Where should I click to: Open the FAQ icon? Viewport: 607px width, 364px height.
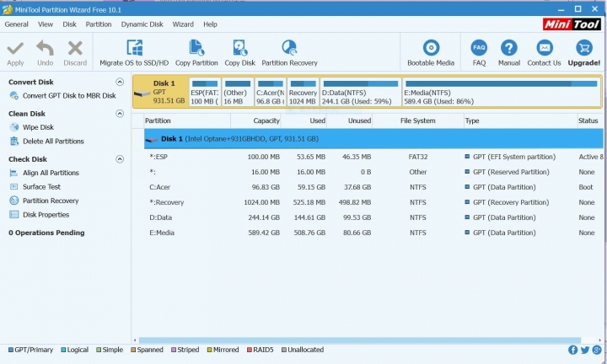pos(479,48)
